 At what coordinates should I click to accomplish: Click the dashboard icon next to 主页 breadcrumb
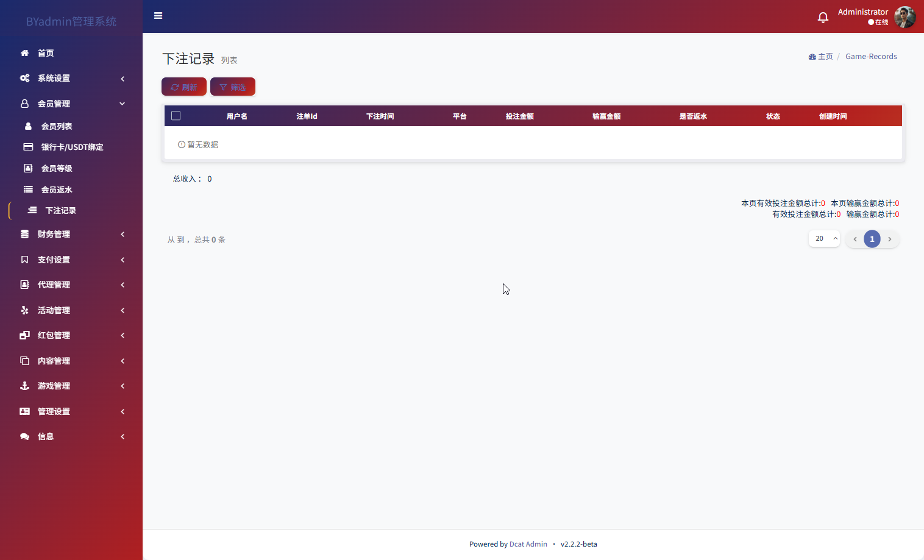[x=812, y=57]
